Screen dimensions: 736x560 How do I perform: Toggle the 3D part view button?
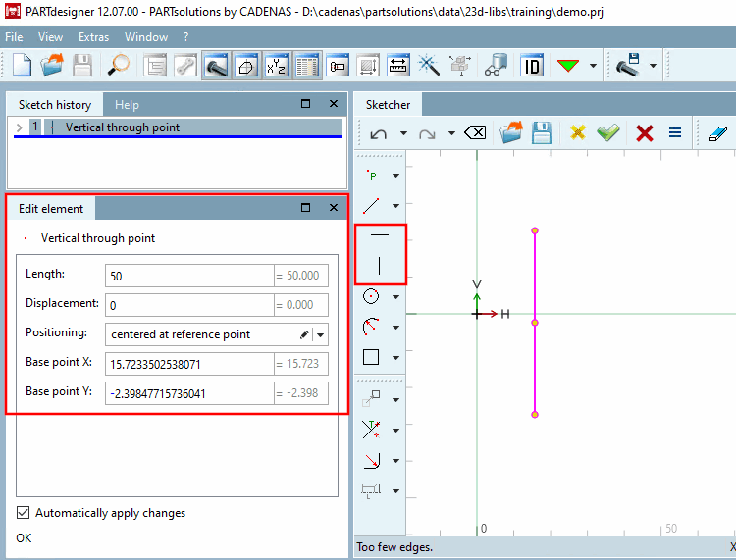click(x=246, y=65)
